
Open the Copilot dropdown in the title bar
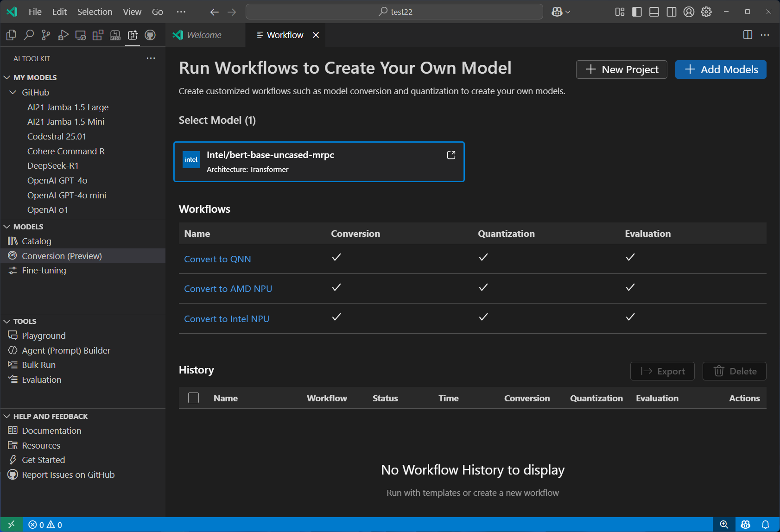pyautogui.click(x=560, y=12)
